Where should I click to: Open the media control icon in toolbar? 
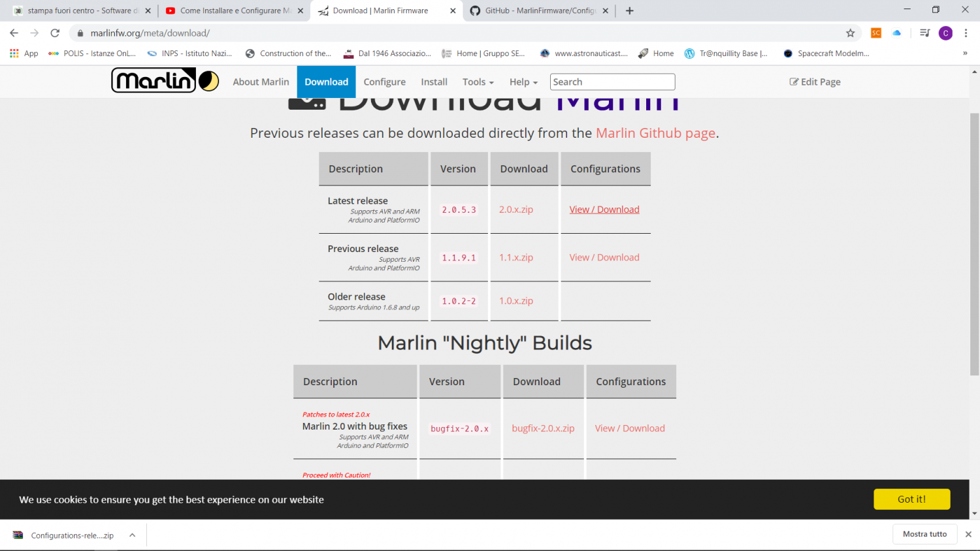[924, 33]
